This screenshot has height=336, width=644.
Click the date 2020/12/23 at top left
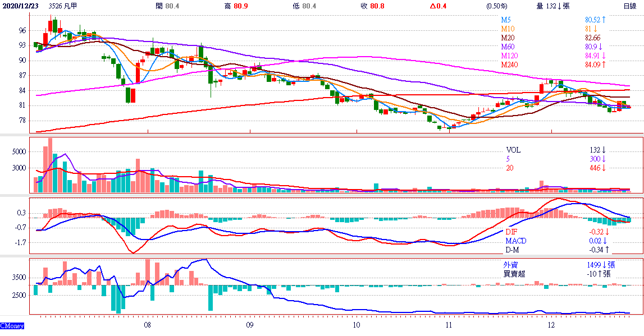click(x=22, y=6)
